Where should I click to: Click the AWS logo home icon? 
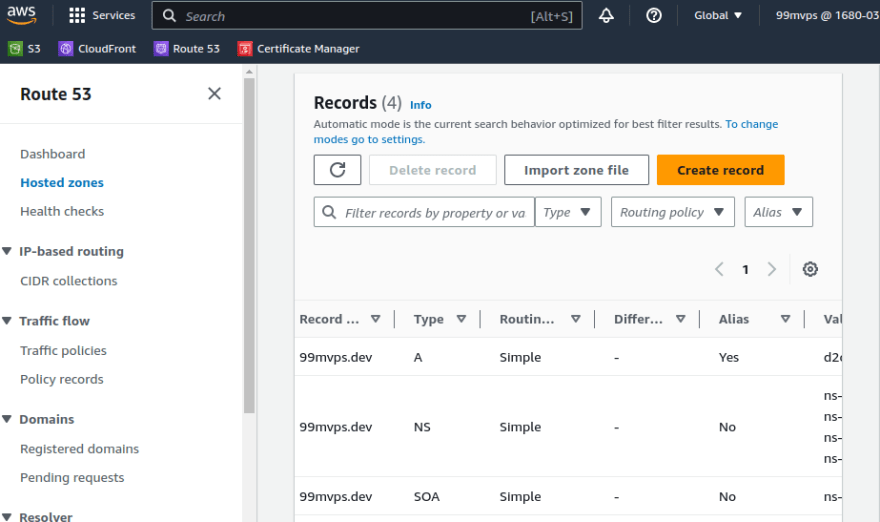tap(21, 15)
